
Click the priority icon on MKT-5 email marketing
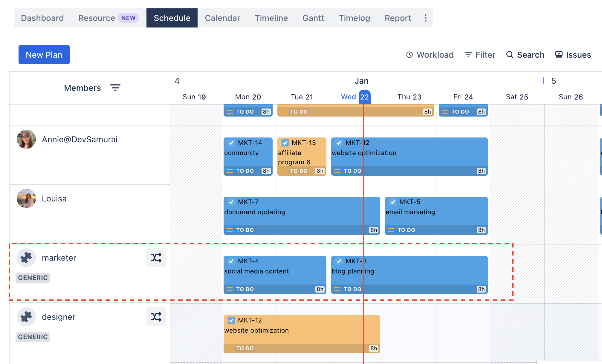(x=391, y=230)
